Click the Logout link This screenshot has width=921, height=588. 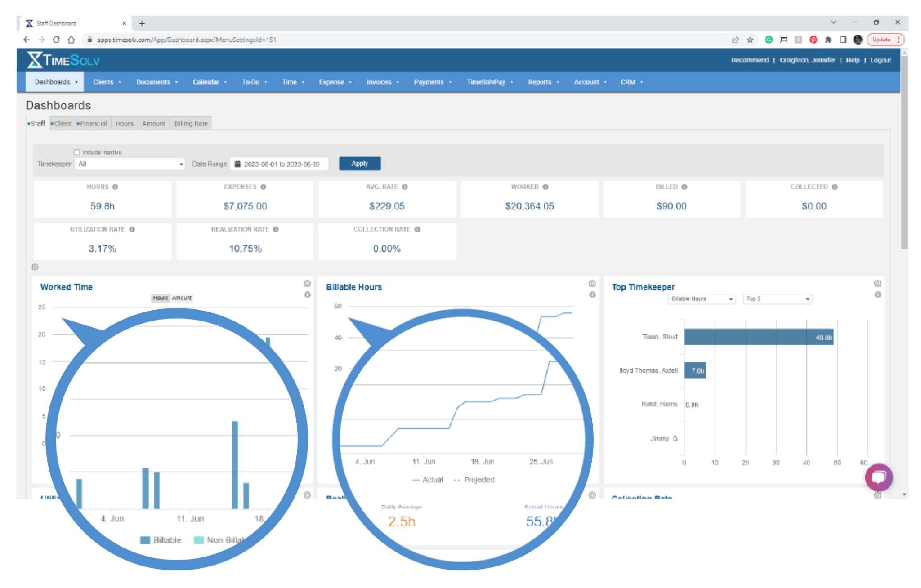[880, 60]
